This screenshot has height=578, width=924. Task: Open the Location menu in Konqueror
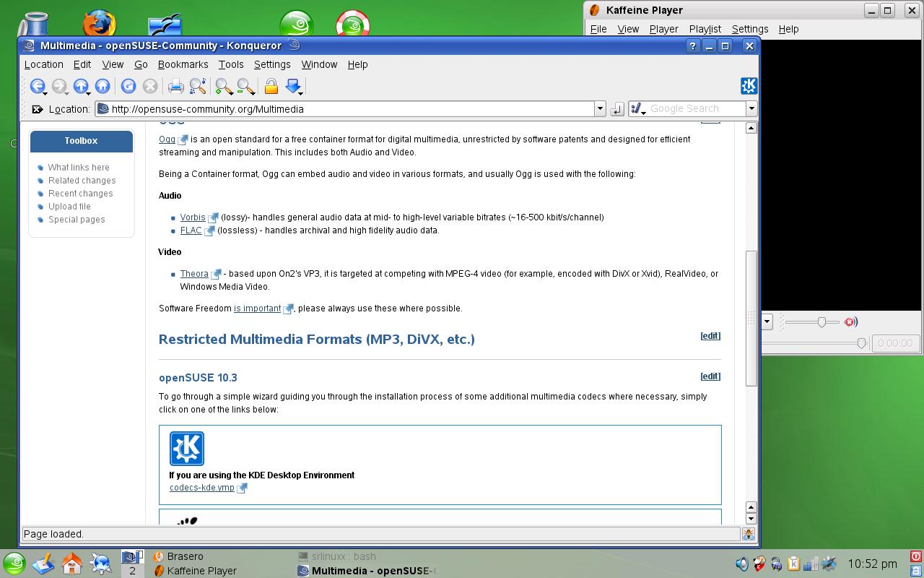[x=44, y=64]
